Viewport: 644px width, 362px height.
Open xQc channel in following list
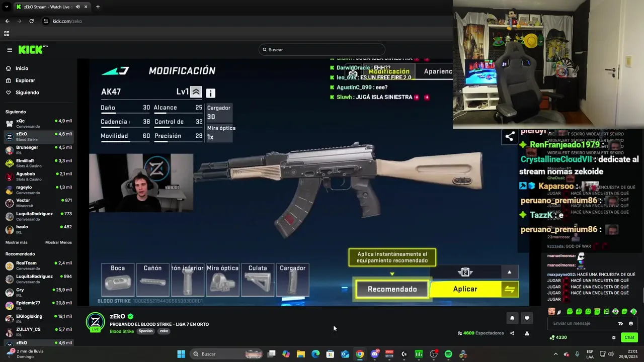point(38,123)
